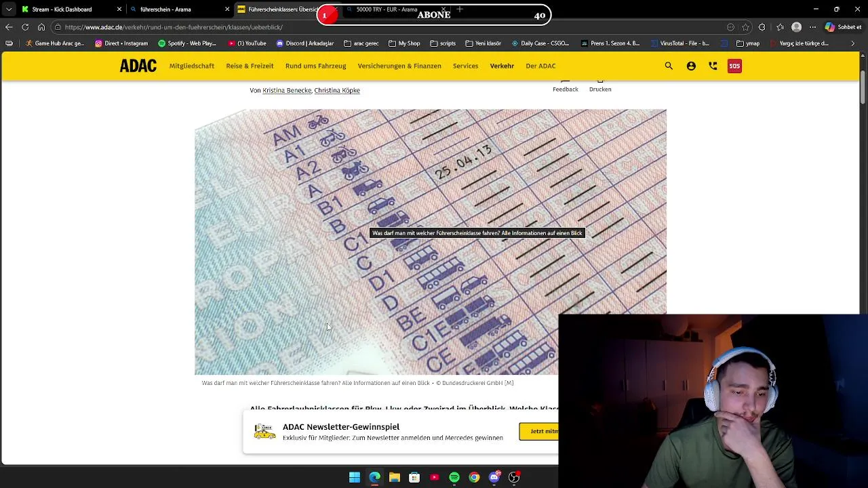868x488 pixels.
Task: Add page to favorites star icon
Action: pyautogui.click(x=746, y=27)
